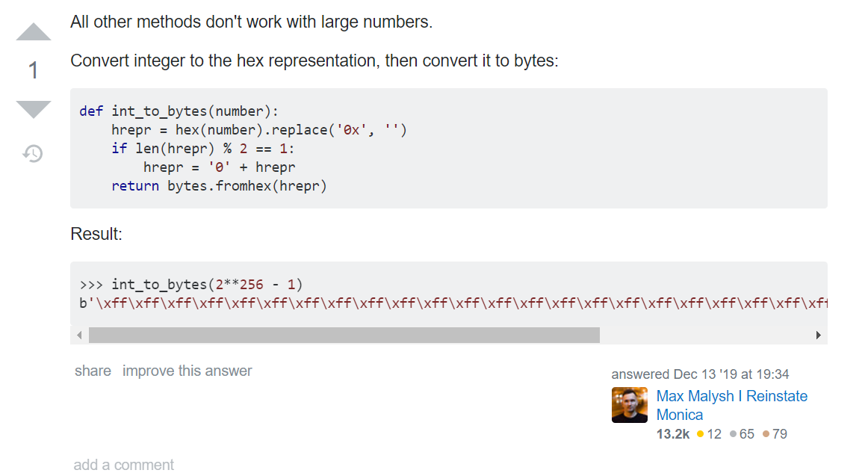The height and width of the screenshot is (473, 868).
Task: Downvote this answer with the down arrow
Action: [34, 109]
